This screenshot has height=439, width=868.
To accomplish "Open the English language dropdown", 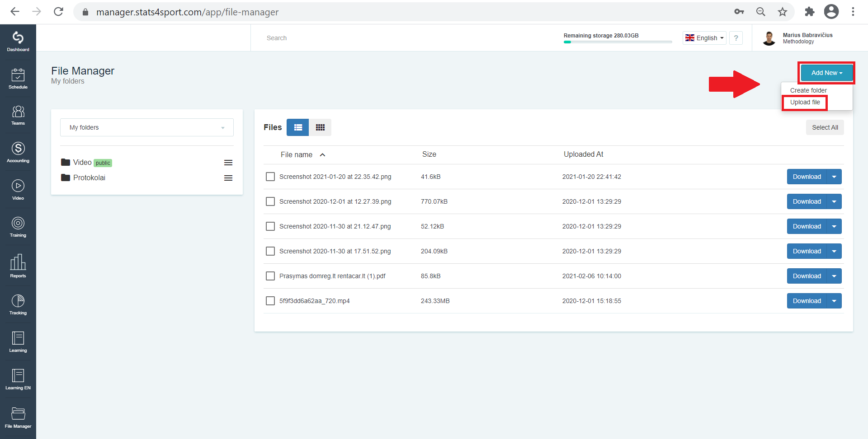I will (x=704, y=38).
